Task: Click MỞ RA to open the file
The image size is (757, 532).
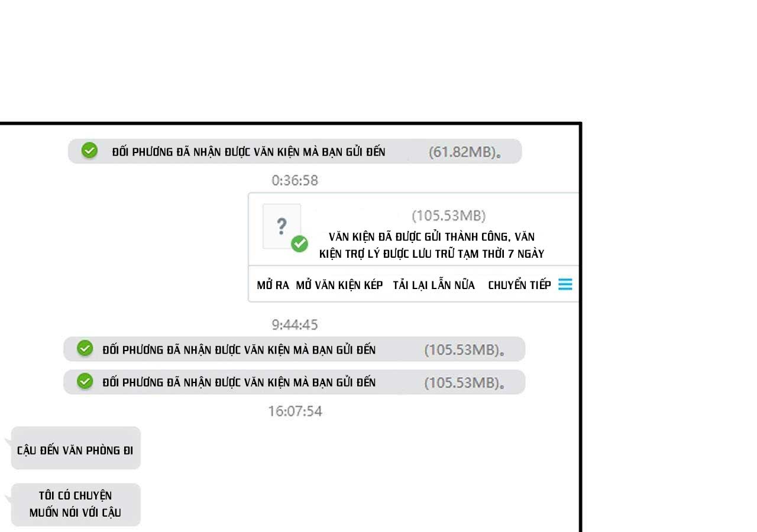Action: [x=273, y=285]
